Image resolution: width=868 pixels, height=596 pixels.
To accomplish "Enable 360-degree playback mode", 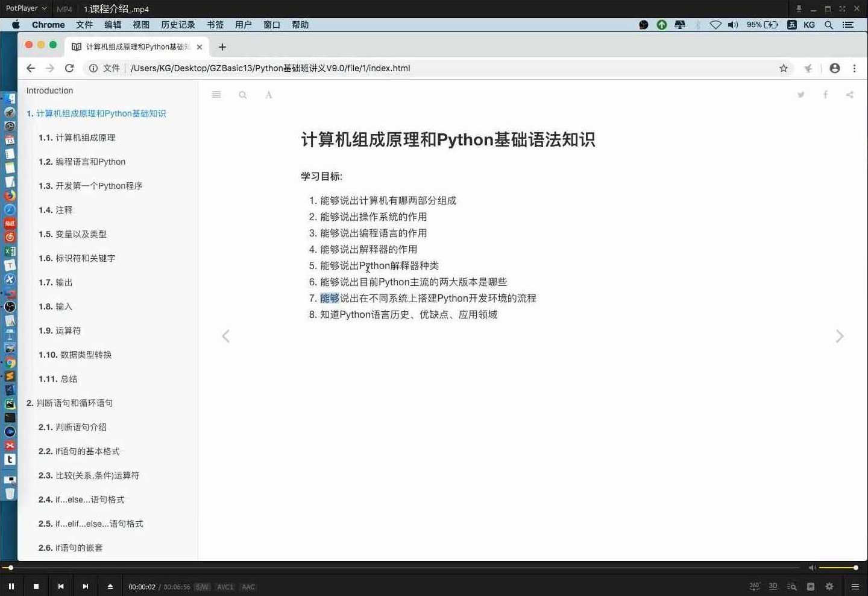I will pos(754,586).
